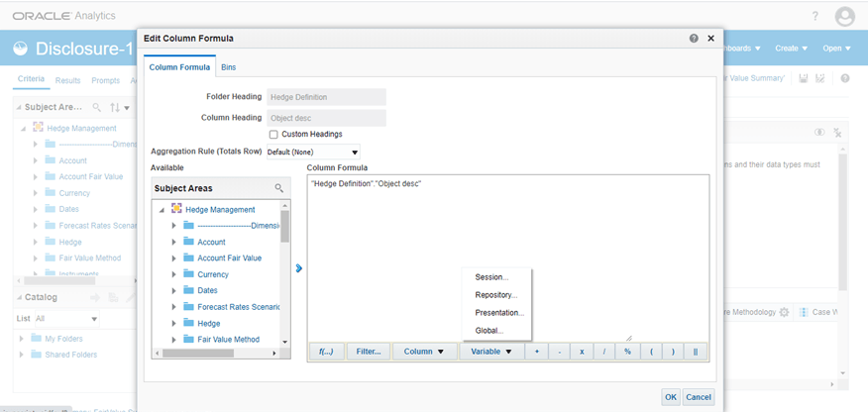Expand Account Fair Value folder in Available tree

[173, 258]
